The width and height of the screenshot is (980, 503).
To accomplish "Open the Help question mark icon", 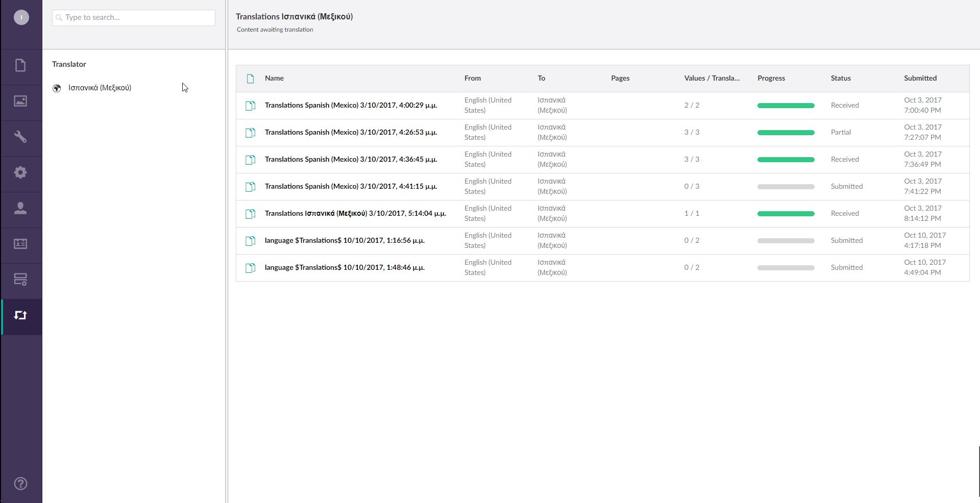I will click(x=20, y=484).
